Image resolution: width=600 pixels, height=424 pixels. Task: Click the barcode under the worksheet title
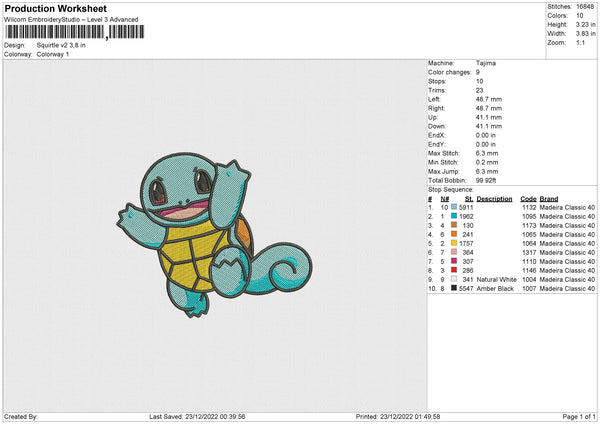point(74,32)
